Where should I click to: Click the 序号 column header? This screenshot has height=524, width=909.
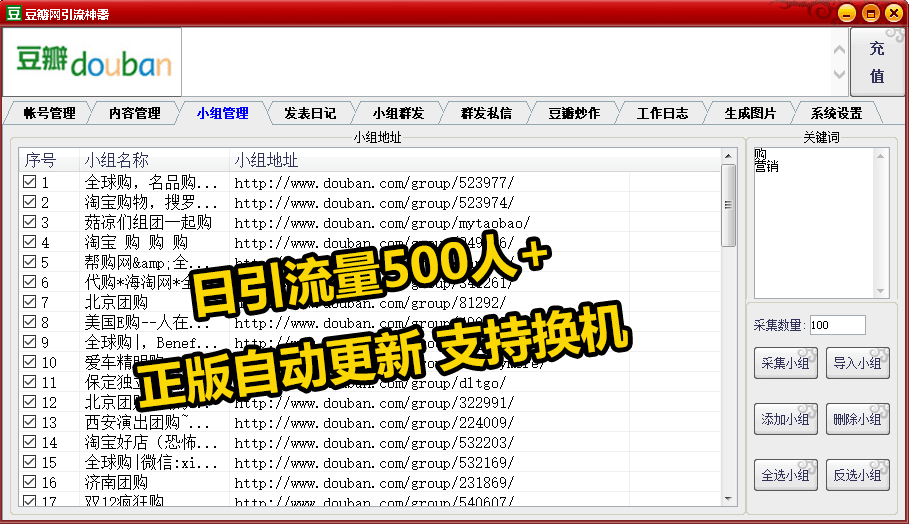(x=49, y=160)
